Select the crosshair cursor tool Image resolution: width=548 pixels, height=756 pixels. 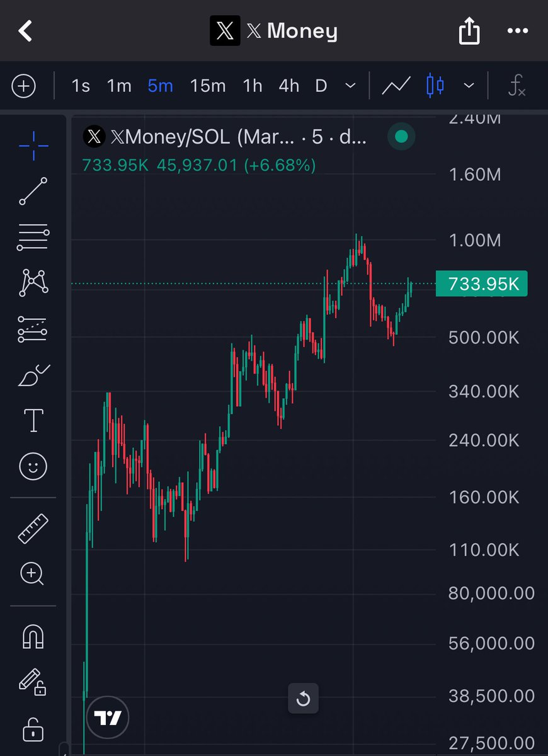coord(33,146)
